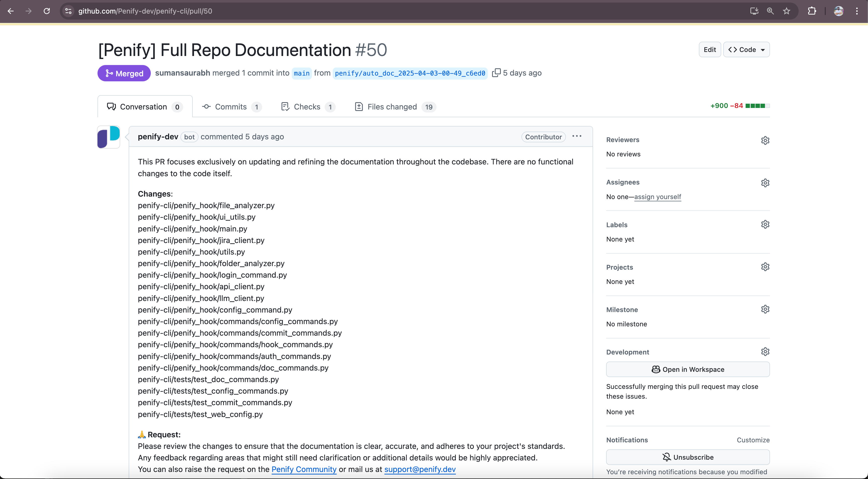
Task: Open Development settings gear
Action: [765, 352]
